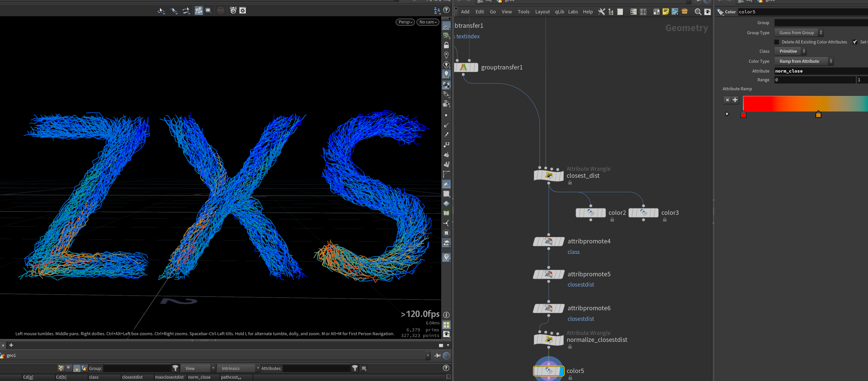Toggle the Set checkbox in color parameters
The width and height of the screenshot is (868, 381).
855,42
